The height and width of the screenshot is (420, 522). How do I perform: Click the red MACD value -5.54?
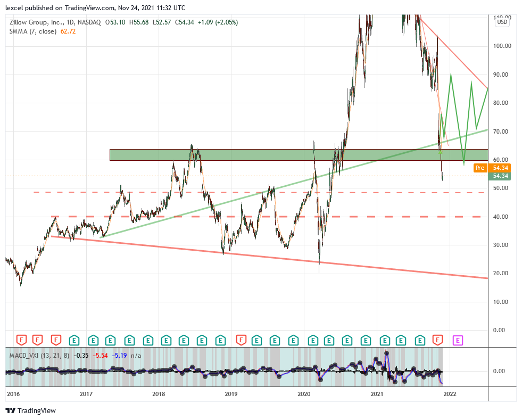pyautogui.click(x=100, y=356)
